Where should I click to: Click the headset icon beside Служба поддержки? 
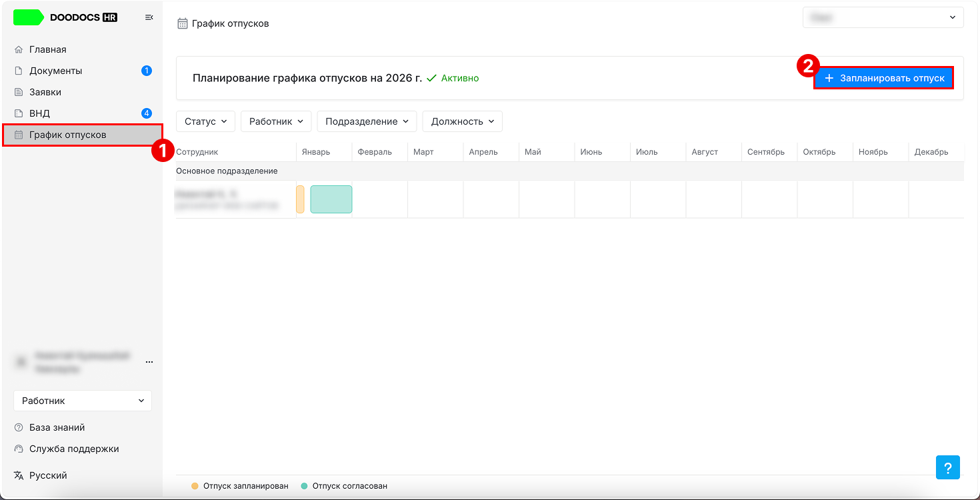[19, 449]
